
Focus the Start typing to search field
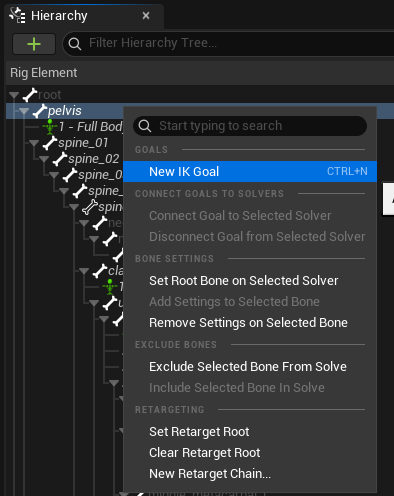pyautogui.click(x=250, y=126)
